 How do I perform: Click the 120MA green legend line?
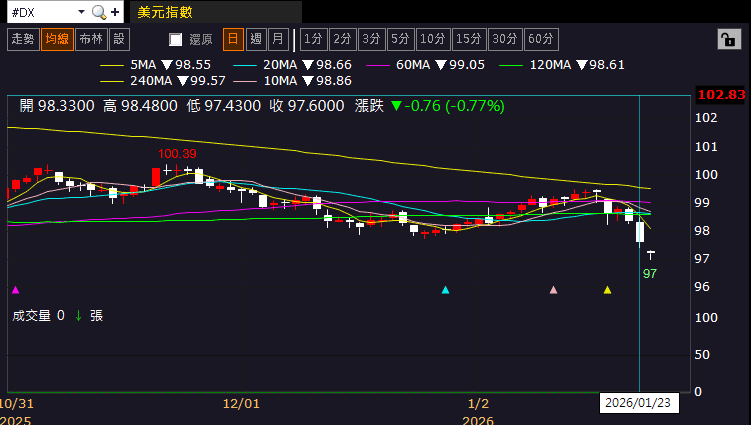coord(511,65)
